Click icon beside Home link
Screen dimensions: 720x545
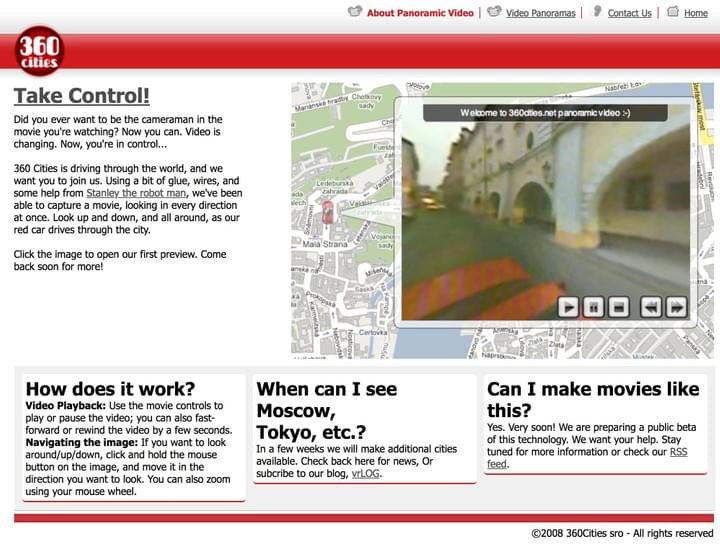tap(672, 11)
